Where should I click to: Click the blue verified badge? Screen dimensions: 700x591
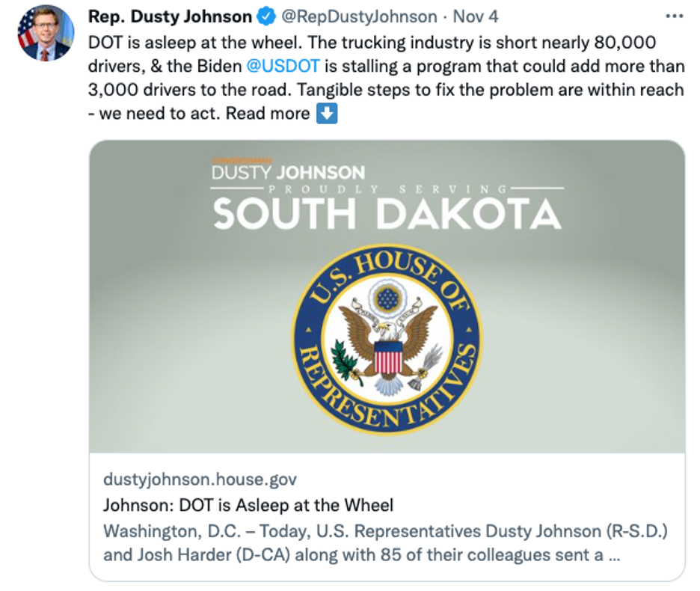[266, 16]
